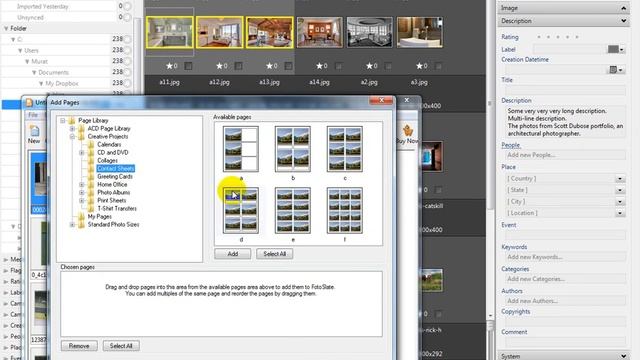Viewport: 640px width, 360px height.
Task: Expand the Print Sheets node
Action: (82, 200)
